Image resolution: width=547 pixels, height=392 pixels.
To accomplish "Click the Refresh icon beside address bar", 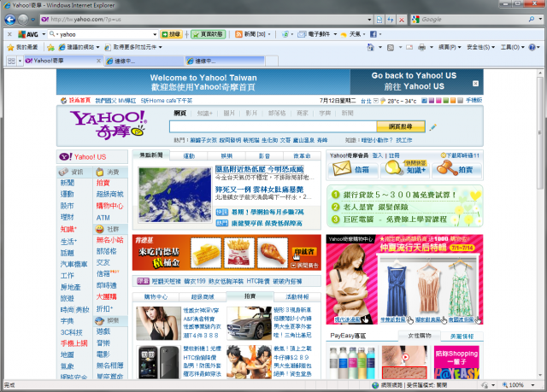I will point(391,20).
